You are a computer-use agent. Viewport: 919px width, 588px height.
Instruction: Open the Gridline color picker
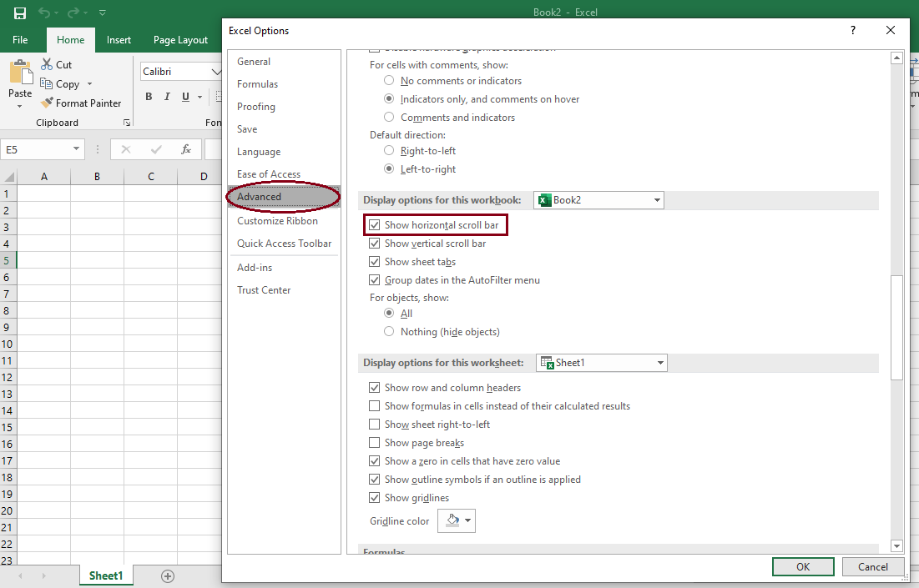[x=456, y=520]
